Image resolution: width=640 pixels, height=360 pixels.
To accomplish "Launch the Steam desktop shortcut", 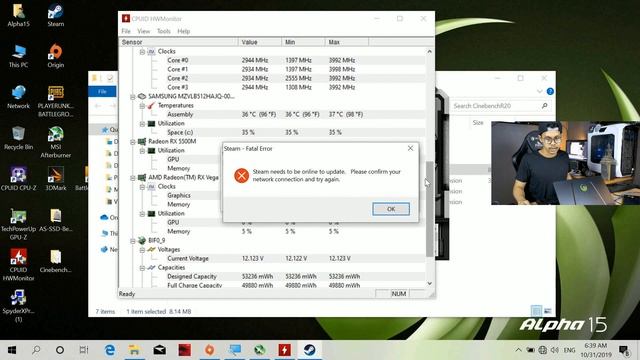I will pos(56,15).
